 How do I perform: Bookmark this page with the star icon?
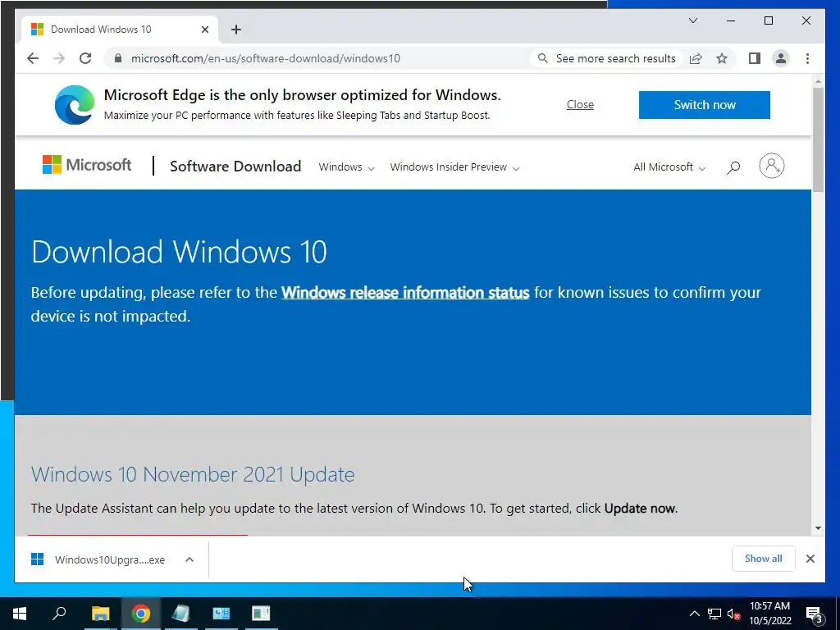(x=722, y=58)
